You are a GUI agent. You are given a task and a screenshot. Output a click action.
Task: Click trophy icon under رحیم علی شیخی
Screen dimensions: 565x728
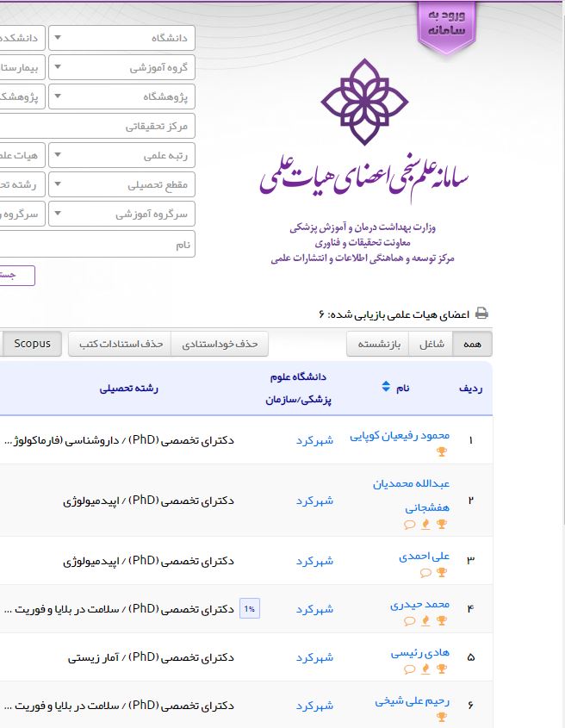[442, 717]
